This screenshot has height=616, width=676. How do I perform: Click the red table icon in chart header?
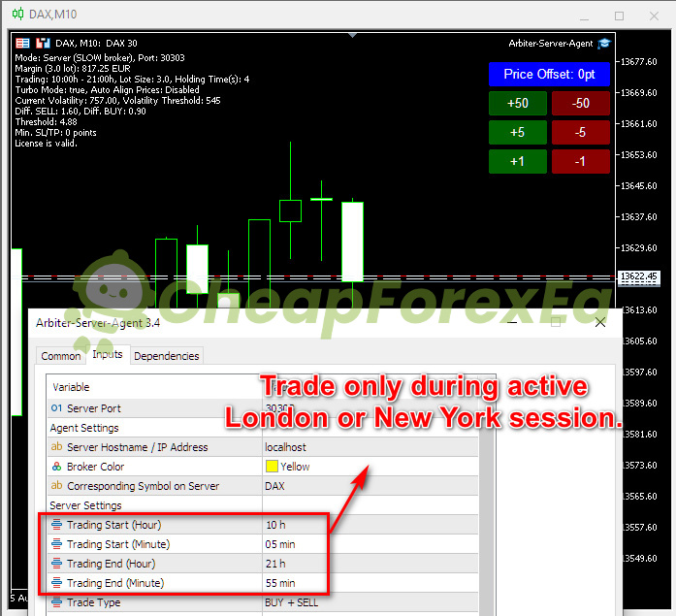[x=22, y=43]
